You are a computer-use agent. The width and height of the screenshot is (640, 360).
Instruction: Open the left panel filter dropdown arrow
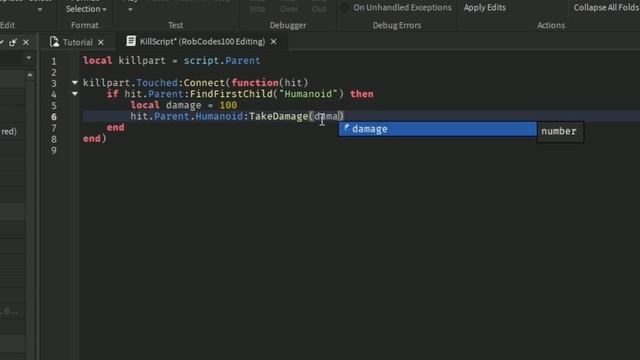[29, 58]
